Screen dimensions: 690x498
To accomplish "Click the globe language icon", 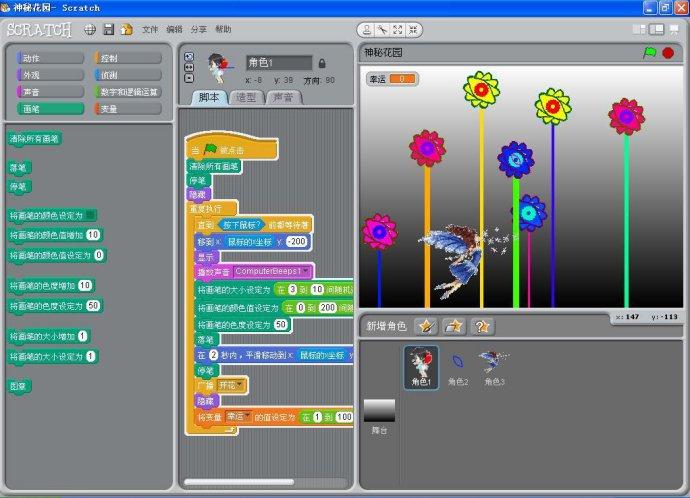I will pos(90,29).
